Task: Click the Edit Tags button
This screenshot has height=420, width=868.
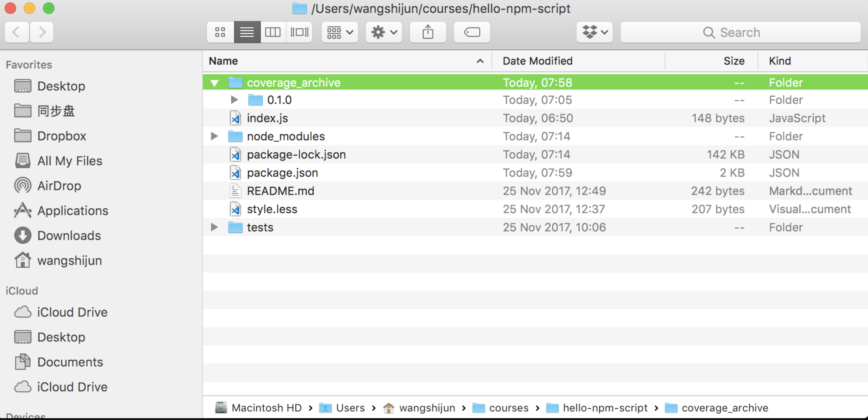Action: pyautogui.click(x=472, y=32)
